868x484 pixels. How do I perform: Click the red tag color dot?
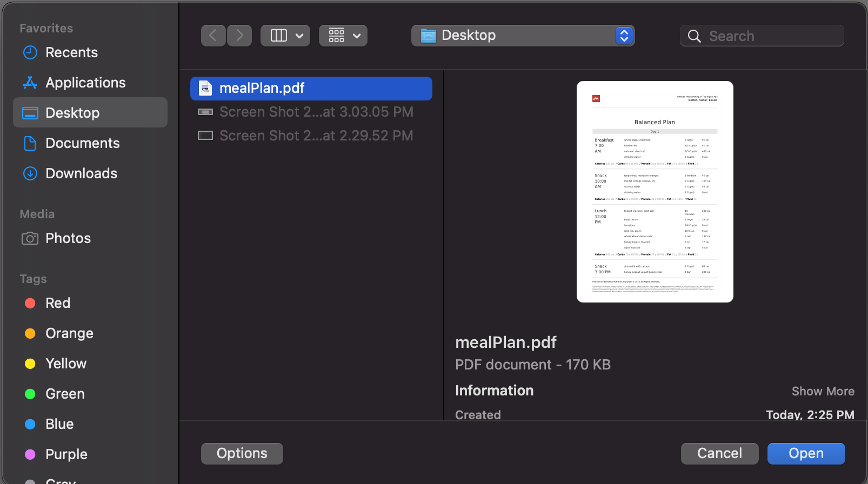click(x=30, y=303)
